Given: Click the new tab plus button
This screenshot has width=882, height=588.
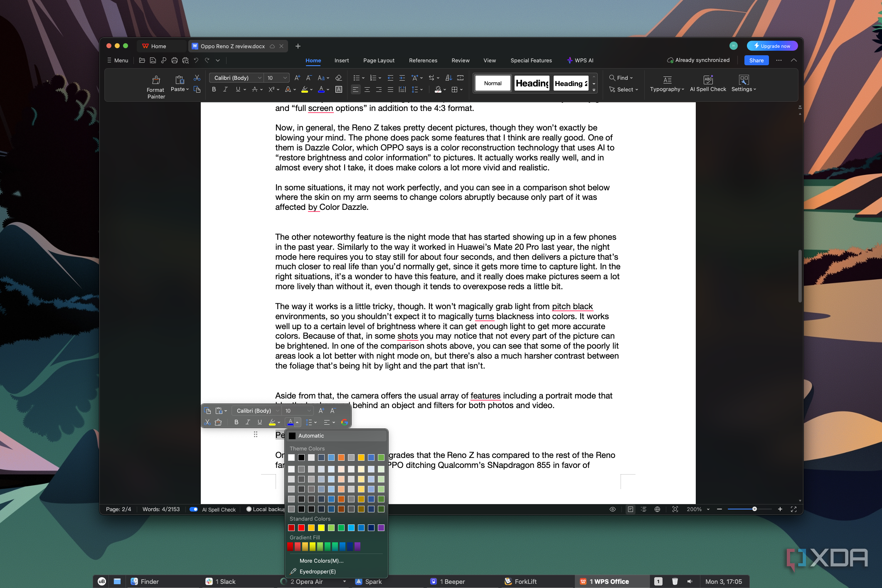Looking at the screenshot, I should coord(298,46).
